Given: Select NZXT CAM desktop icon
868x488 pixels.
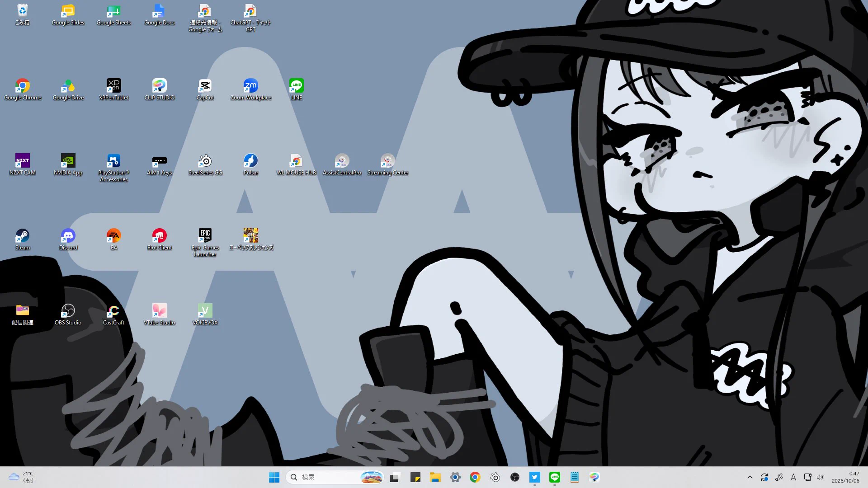Looking at the screenshot, I should tap(22, 164).
